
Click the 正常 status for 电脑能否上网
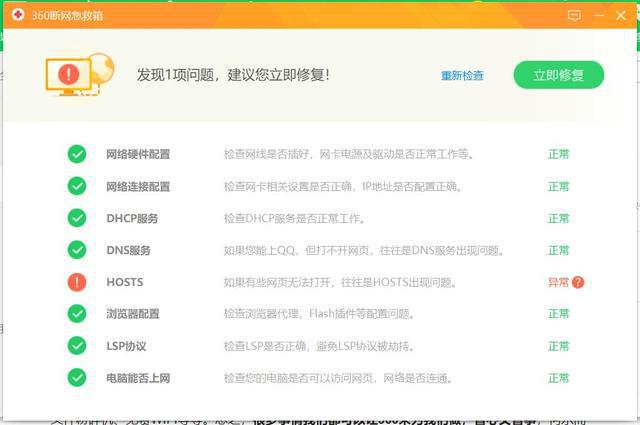click(558, 378)
